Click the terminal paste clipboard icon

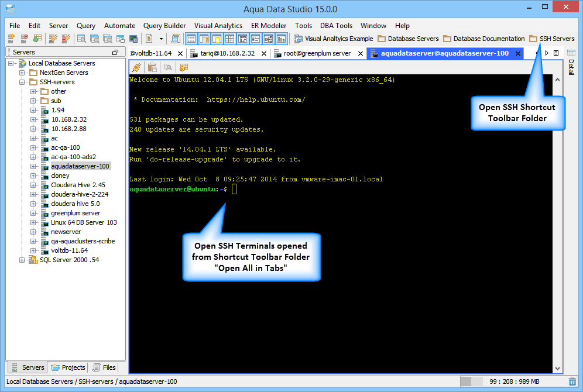pyautogui.click(x=152, y=67)
